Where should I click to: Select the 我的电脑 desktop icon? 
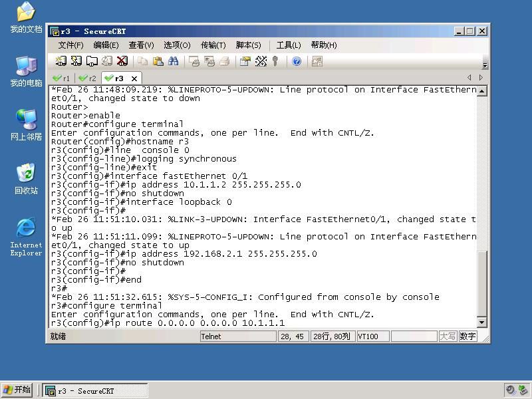pos(26,72)
